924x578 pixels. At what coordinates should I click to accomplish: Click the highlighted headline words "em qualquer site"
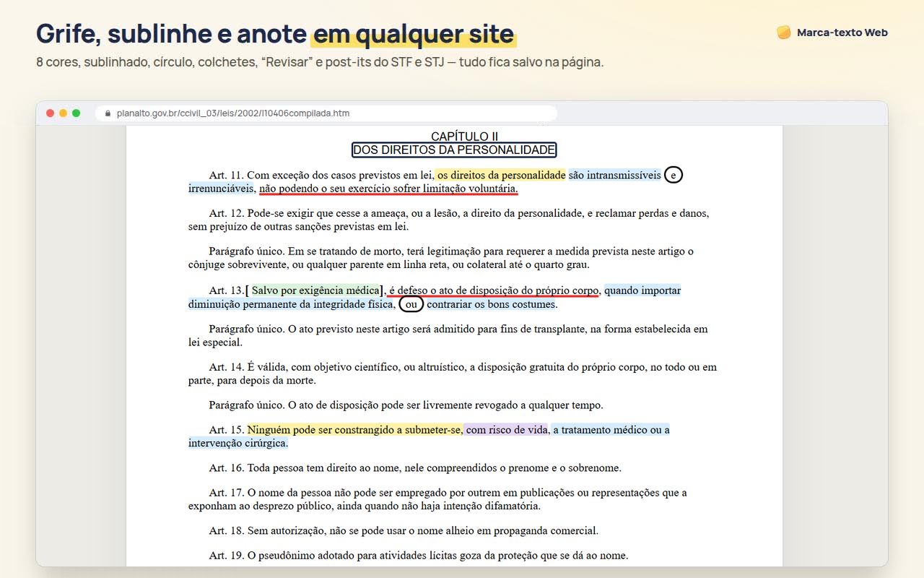414,34
